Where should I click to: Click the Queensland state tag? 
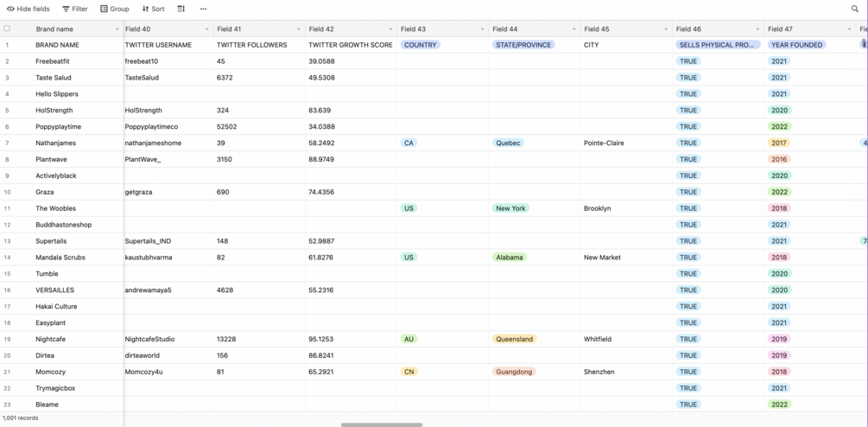point(514,339)
